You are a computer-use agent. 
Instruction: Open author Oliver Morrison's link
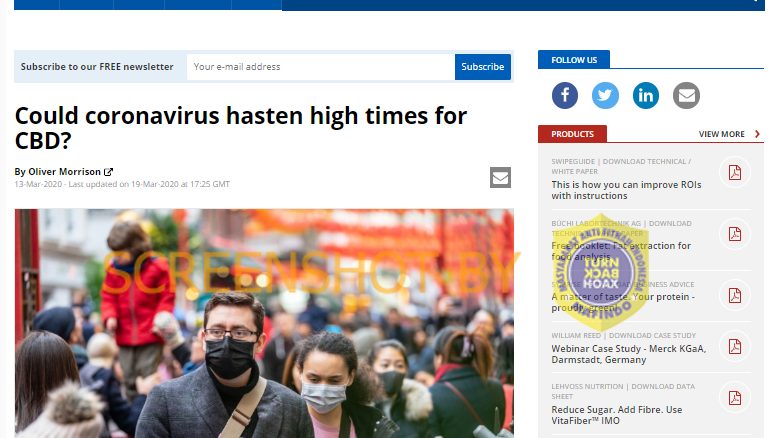pyautogui.click(x=65, y=172)
